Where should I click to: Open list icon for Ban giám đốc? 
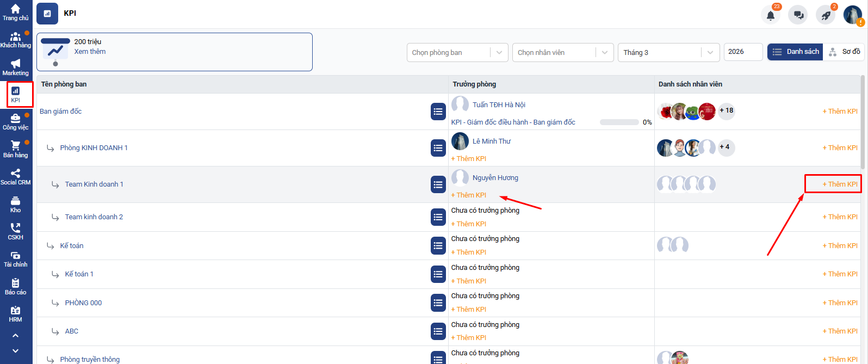coord(438,112)
